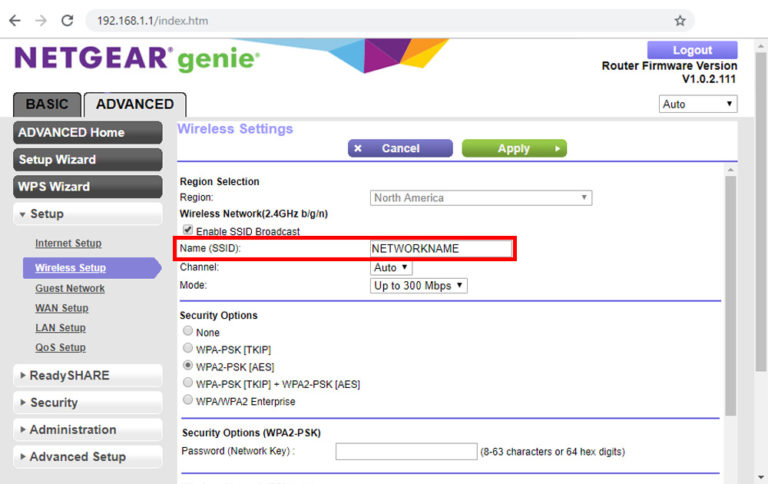Screen dimensions: 768x484
Task: Open Guest Network in sidebar
Action: point(70,288)
